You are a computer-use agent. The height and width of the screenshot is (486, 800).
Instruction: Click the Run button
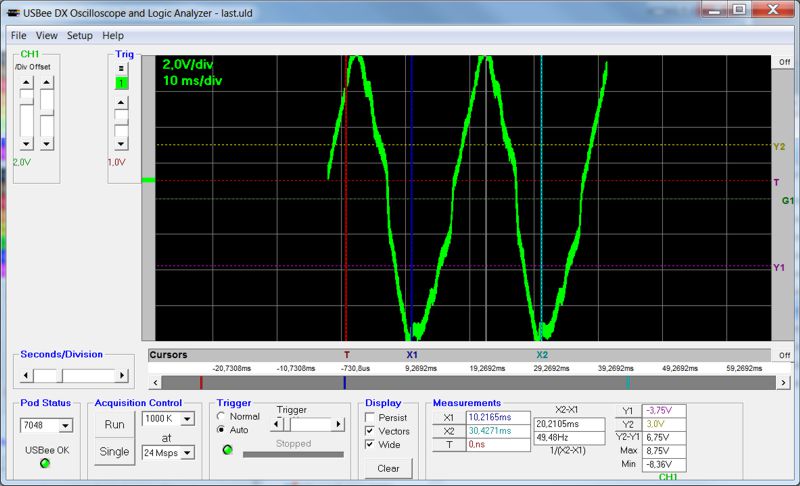(x=114, y=424)
